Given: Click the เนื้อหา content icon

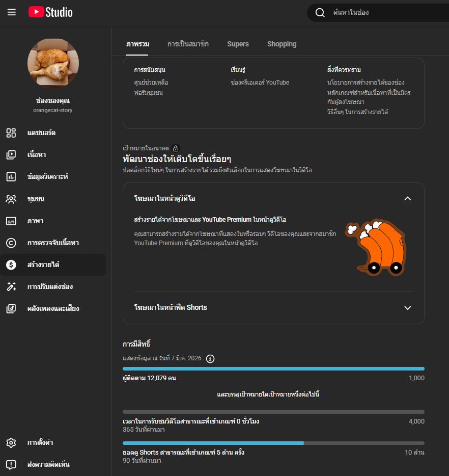Looking at the screenshot, I should tap(11, 154).
